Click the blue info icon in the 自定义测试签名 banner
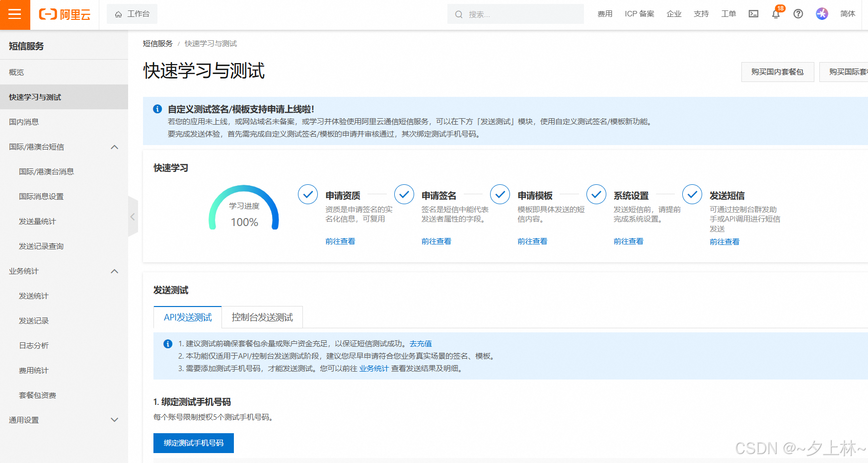The width and height of the screenshot is (868, 463). tap(157, 109)
